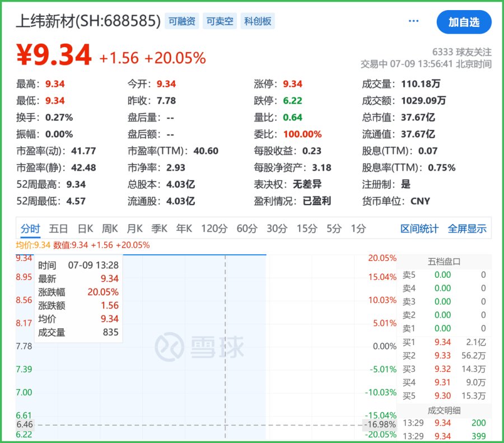The height and width of the screenshot is (443, 504).
Task: Select the 季K chart tab
Action: 159,229
